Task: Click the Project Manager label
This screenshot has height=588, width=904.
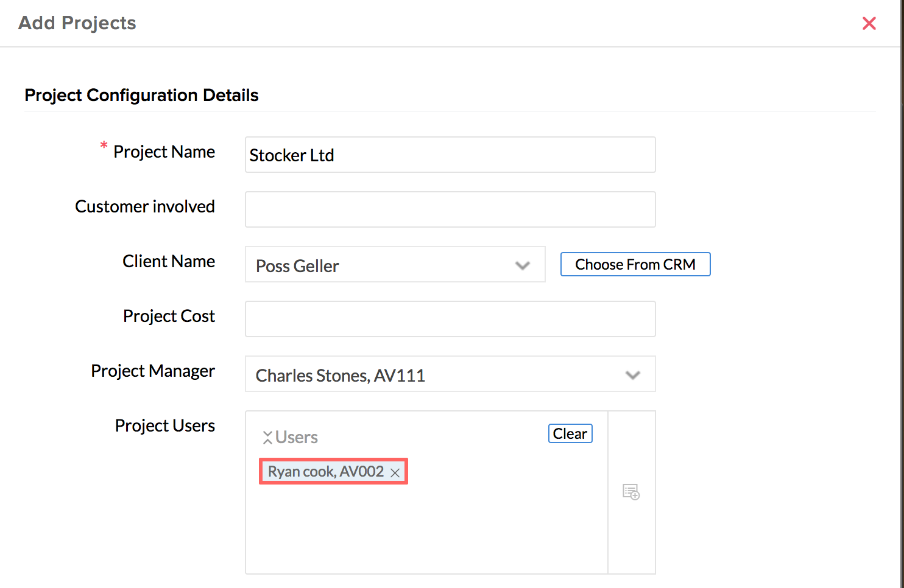Action: 153,371
